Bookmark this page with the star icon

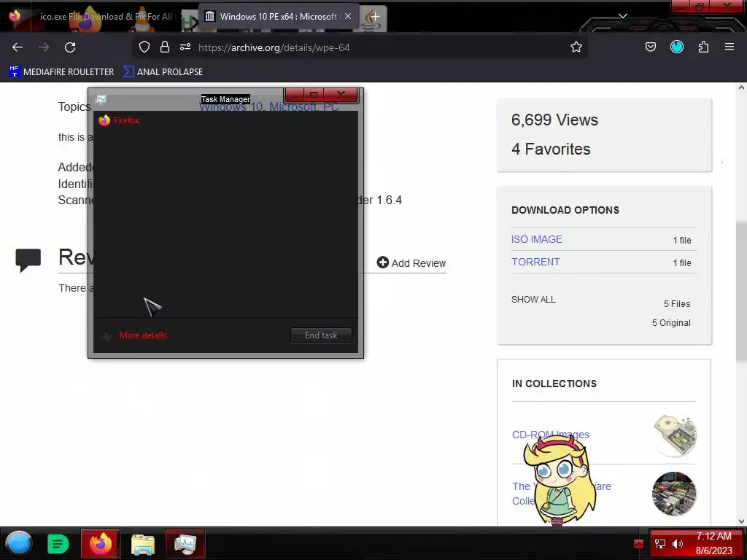pyautogui.click(x=576, y=47)
